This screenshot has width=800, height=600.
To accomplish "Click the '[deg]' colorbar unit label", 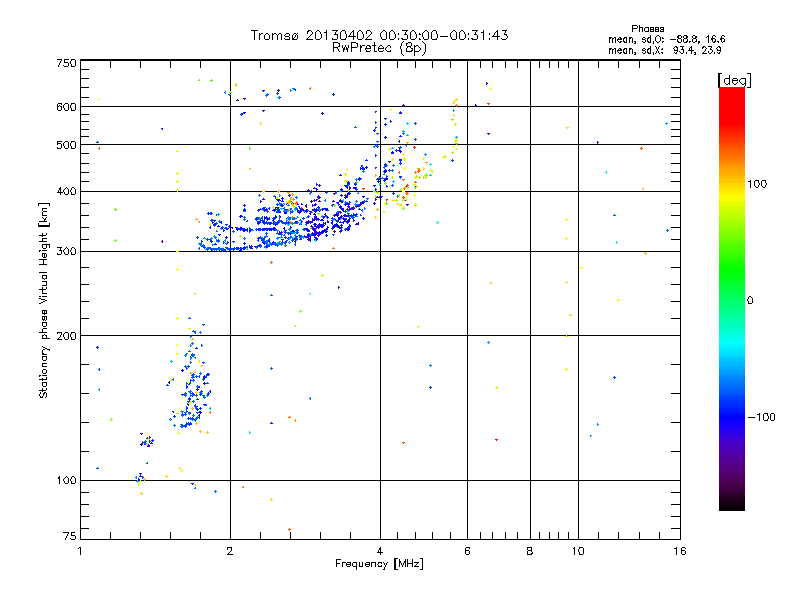I will click(x=734, y=80).
